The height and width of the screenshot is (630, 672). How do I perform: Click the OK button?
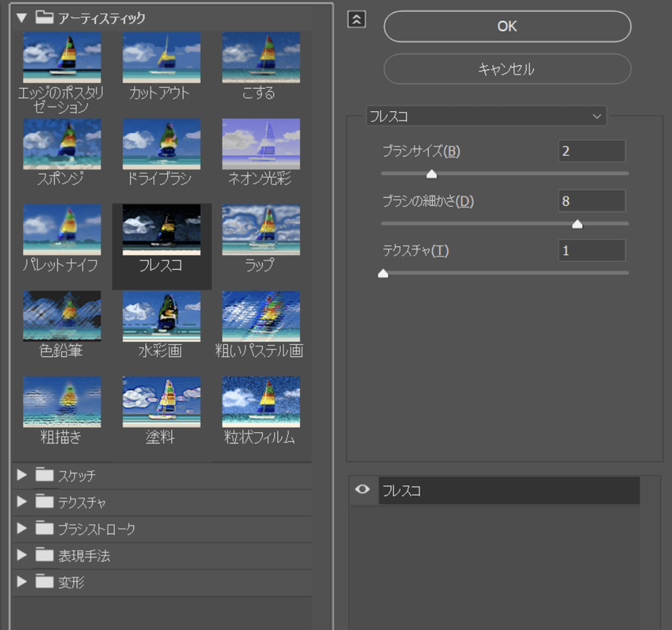click(x=507, y=26)
